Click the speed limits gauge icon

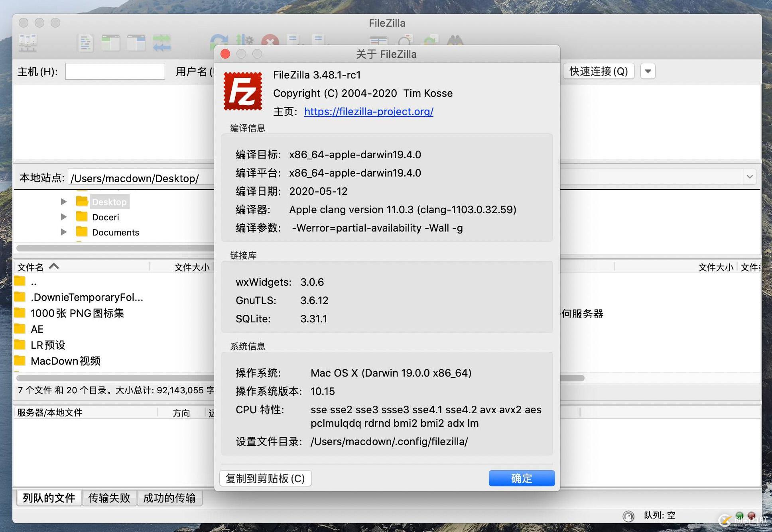(x=628, y=516)
